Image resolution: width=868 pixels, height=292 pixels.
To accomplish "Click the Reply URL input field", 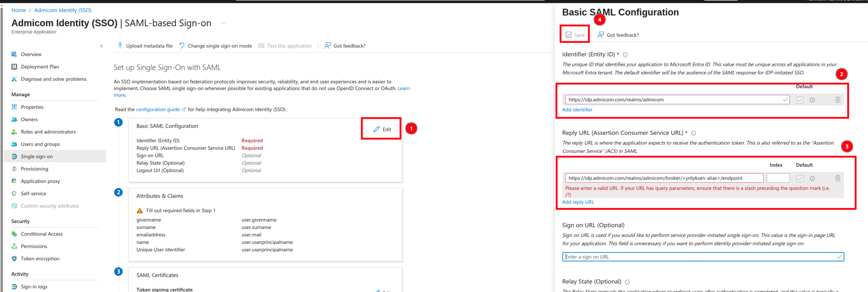I will click(x=664, y=178).
